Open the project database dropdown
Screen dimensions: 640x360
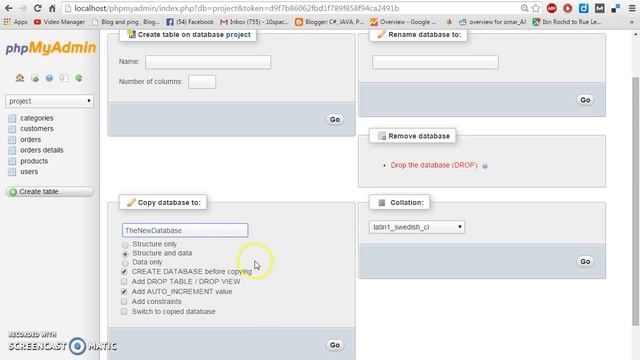pos(49,101)
